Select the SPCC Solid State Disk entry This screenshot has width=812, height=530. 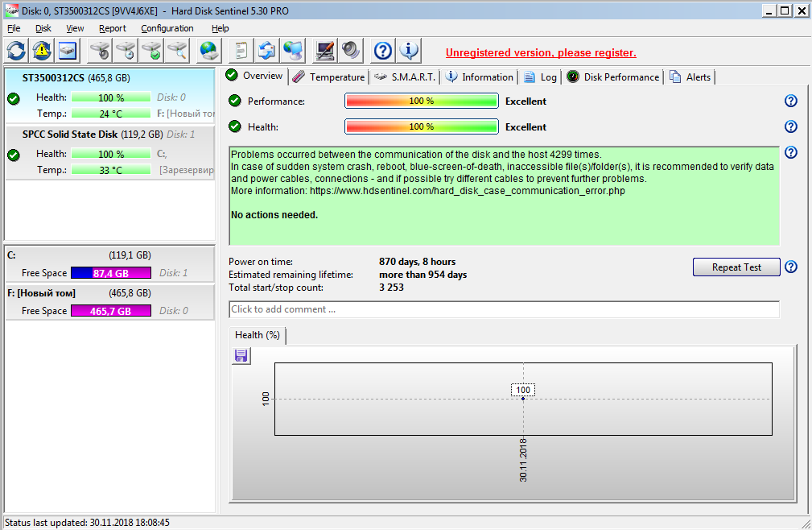tap(109, 152)
